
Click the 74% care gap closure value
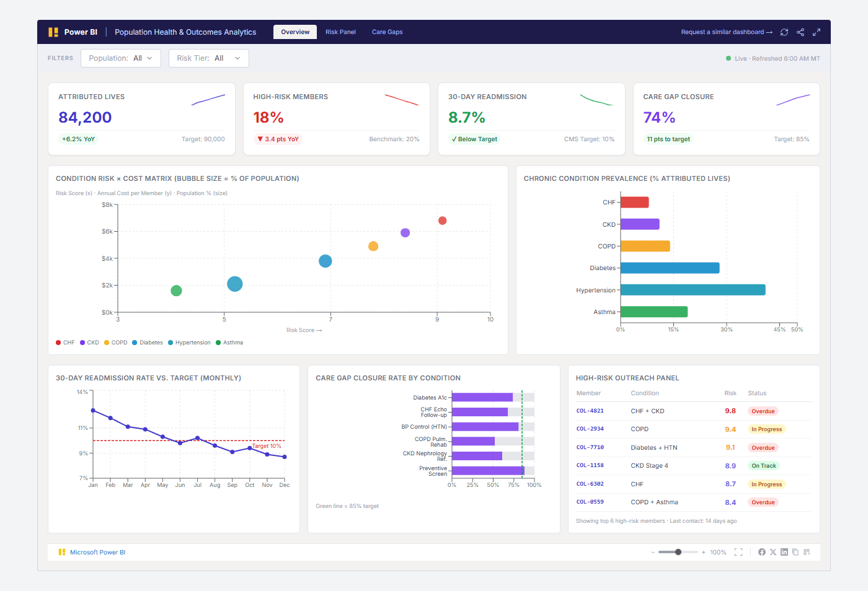(659, 118)
